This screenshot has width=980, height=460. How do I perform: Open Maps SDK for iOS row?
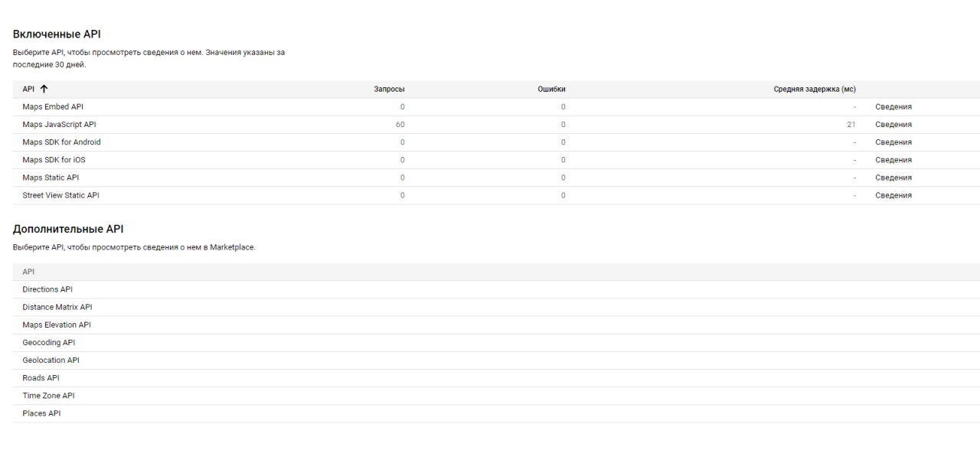pos(496,160)
